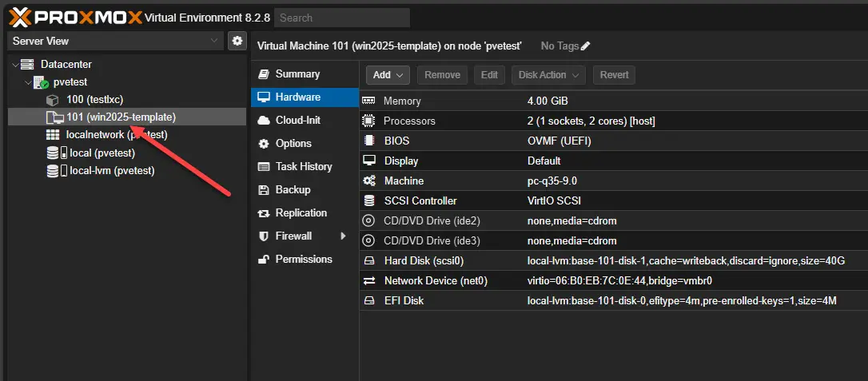Click the Proxmox logo in header

coord(76,17)
